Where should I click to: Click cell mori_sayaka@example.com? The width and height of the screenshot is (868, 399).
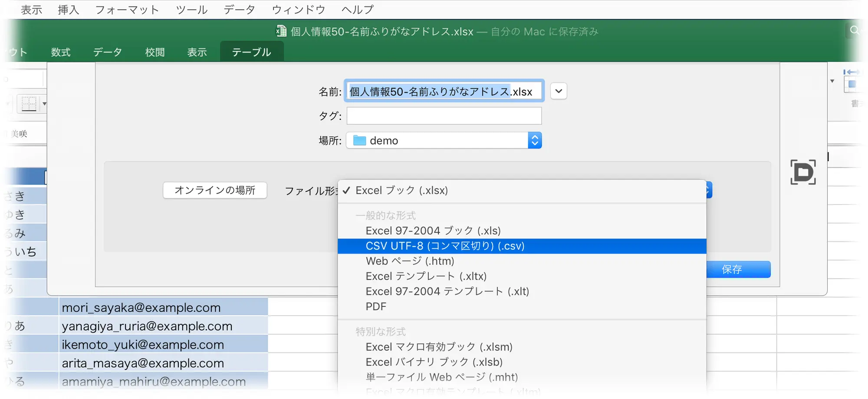(163, 307)
